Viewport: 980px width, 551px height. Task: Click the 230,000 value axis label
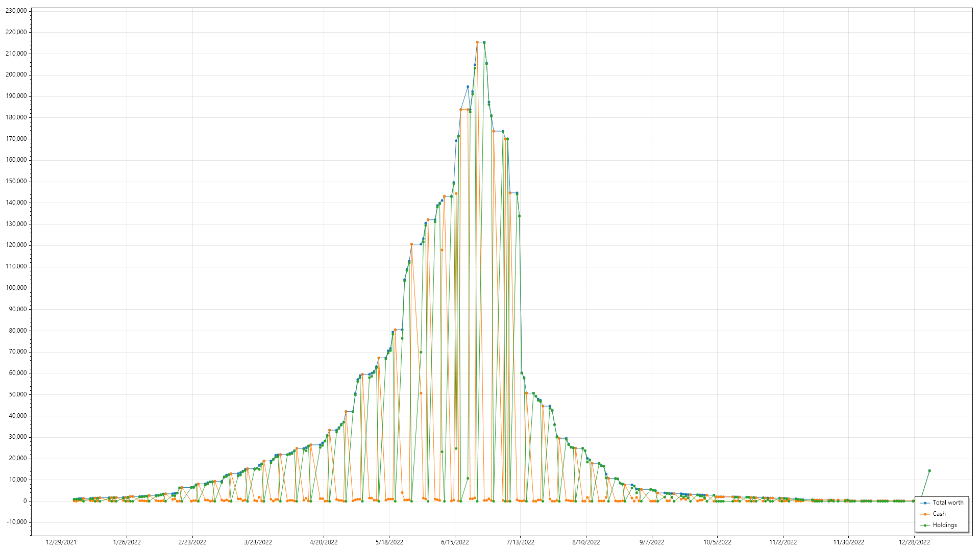(x=16, y=11)
